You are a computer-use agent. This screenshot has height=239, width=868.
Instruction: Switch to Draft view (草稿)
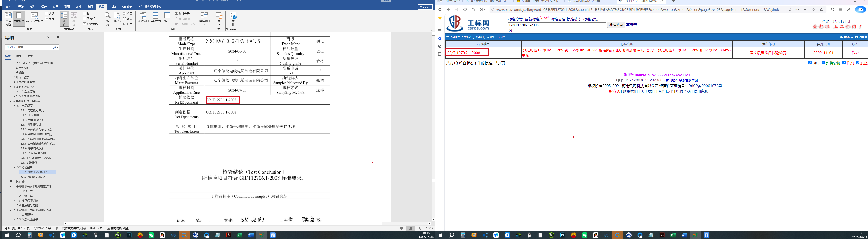coord(50,19)
